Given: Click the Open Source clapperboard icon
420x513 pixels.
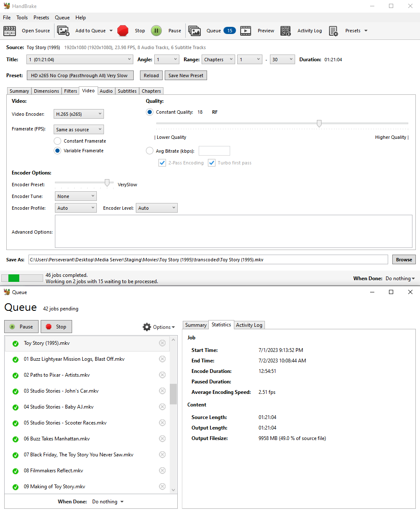Looking at the screenshot, I should (10, 31).
